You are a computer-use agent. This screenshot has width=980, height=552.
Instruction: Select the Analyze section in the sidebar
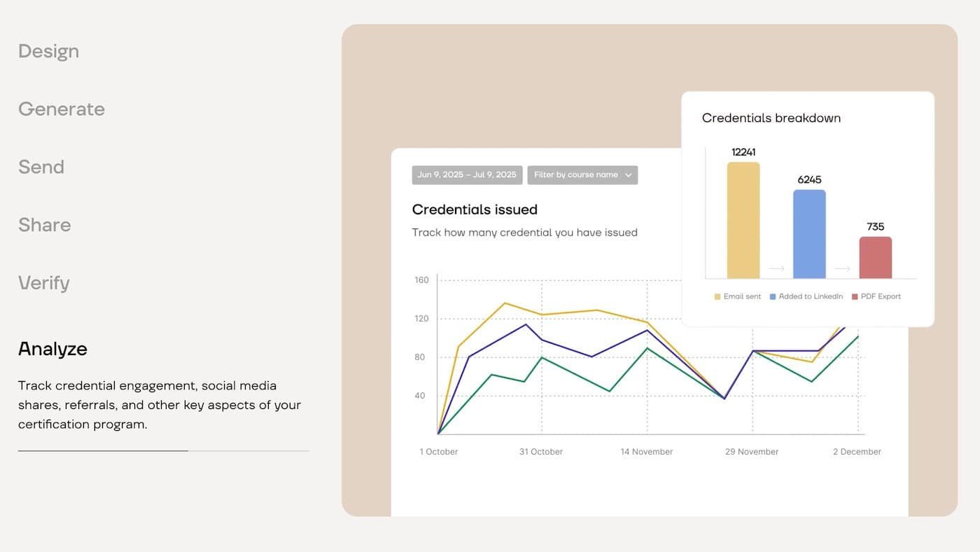point(52,349)
